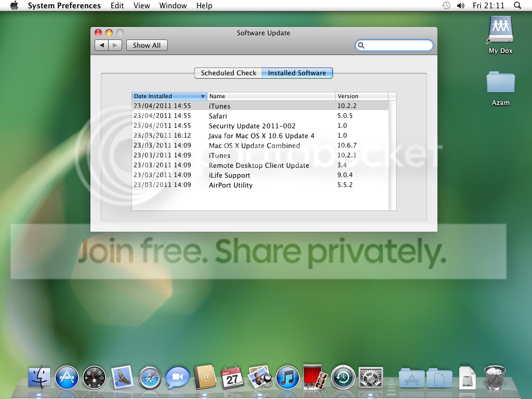Go back with the left arrow button
This screenshot has height=399, width=532.
[x=101, y=45]
